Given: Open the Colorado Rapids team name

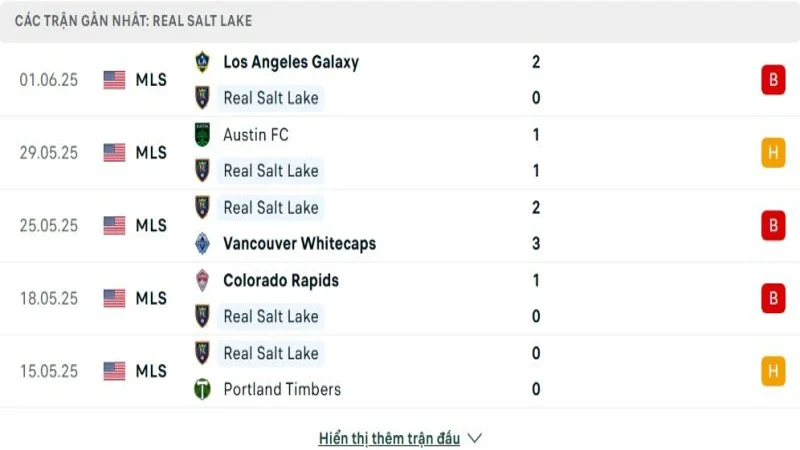Looking at the screenshot, I should [281, 280].
